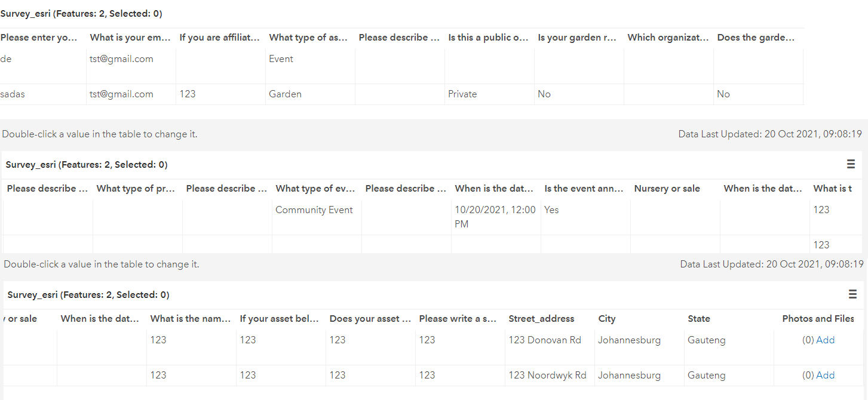868x400 pixels.
Task: Click the State column header
Action: pos(699,319)
